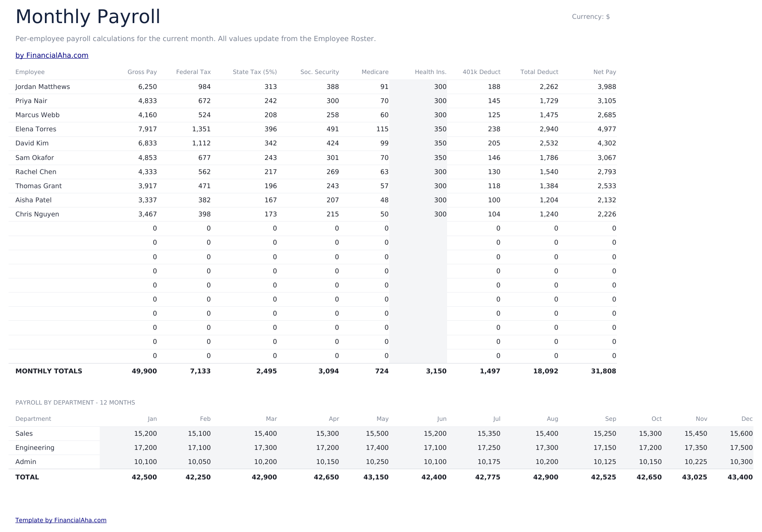
Task: Click the Jan month column header
Action: (152, 419)
